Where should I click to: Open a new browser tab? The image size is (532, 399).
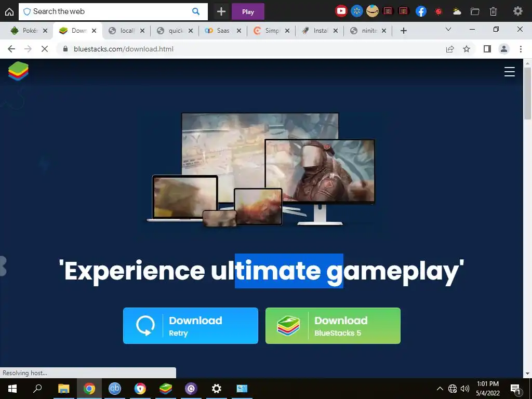(x=403, y=31)
